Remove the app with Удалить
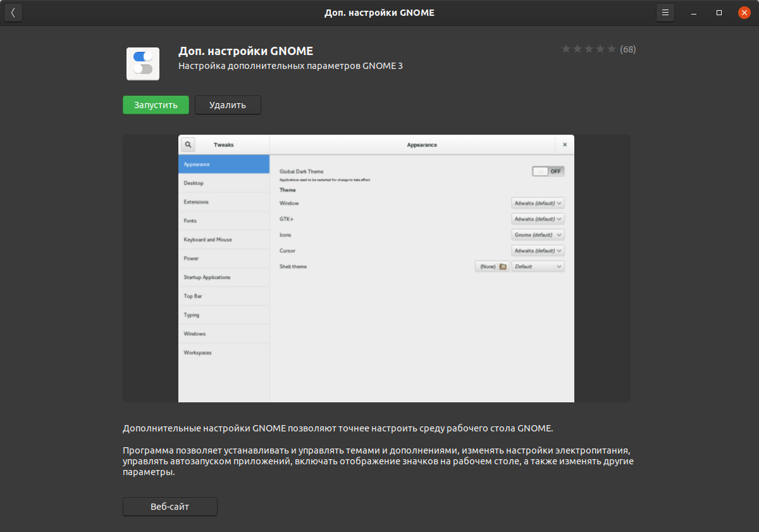 tap(228, 105)
